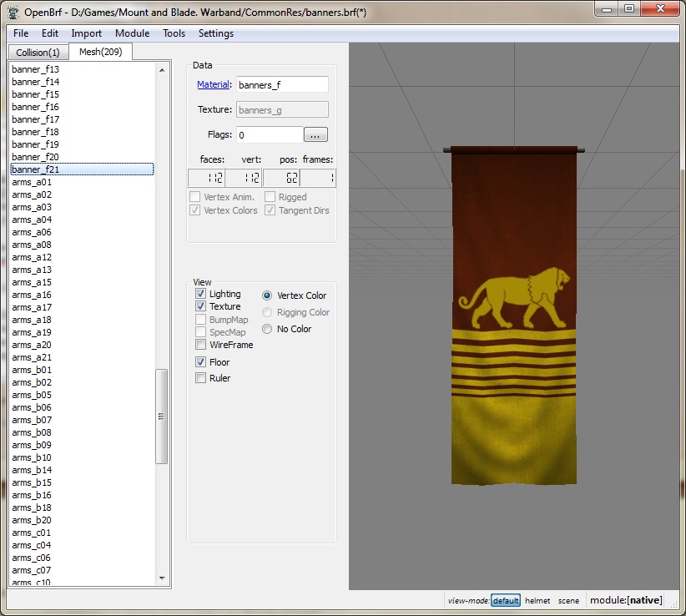Select mesh banner_f19
Screen dimensions: 686x616
point(83,144)
